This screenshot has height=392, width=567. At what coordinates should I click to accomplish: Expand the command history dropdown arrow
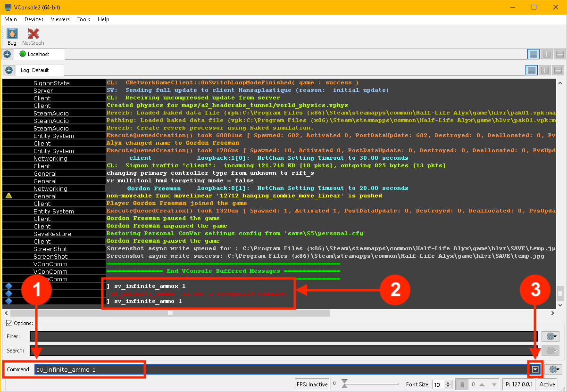(x=535, y=370)
